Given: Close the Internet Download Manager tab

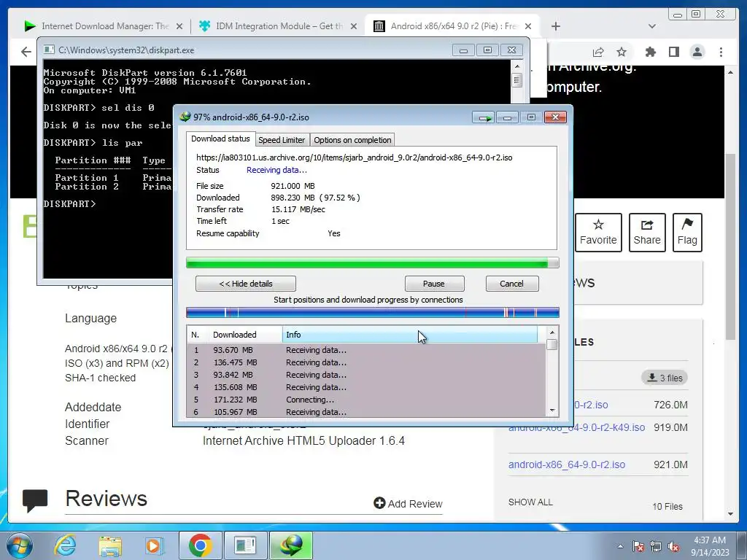Looking at the screenshot, I should click(x=179, y=26).
